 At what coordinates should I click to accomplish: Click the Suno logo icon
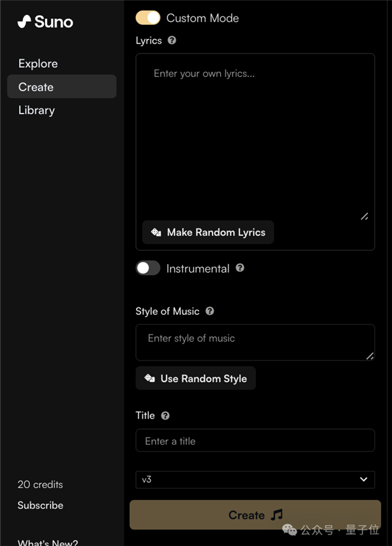pos(24,22)
